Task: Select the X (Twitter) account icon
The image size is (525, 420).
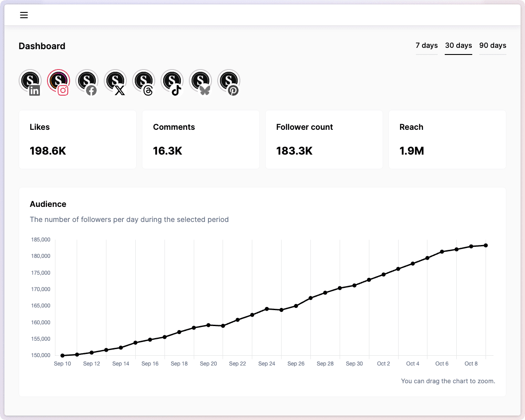Action: 115,81
